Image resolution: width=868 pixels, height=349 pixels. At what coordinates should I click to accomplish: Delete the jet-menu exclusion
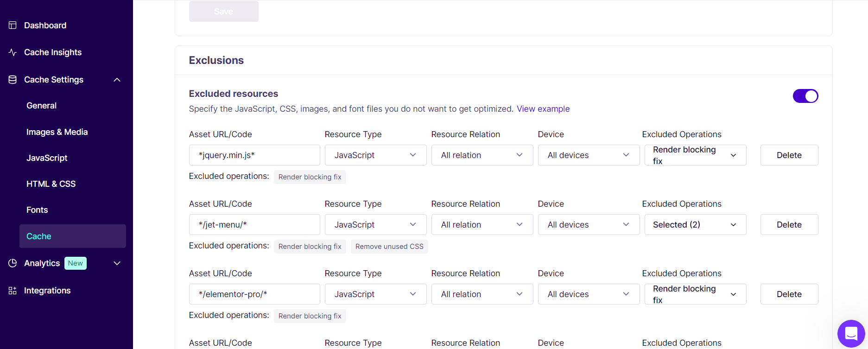(x=789, y=225)
